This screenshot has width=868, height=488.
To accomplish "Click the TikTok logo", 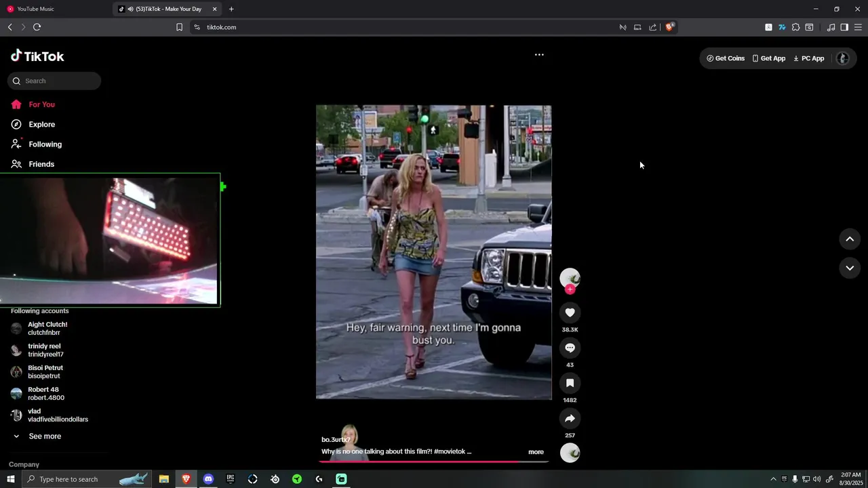I will coord(37,56).
